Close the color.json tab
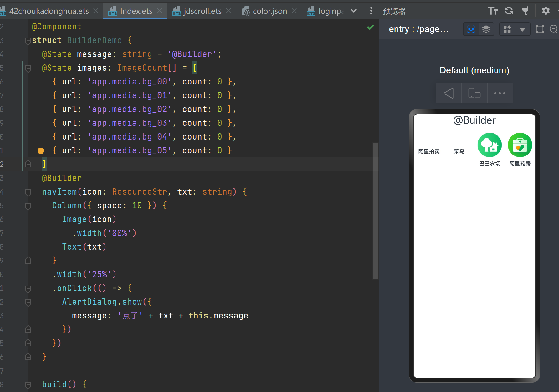The image size is (559, 392). (294, 11)
